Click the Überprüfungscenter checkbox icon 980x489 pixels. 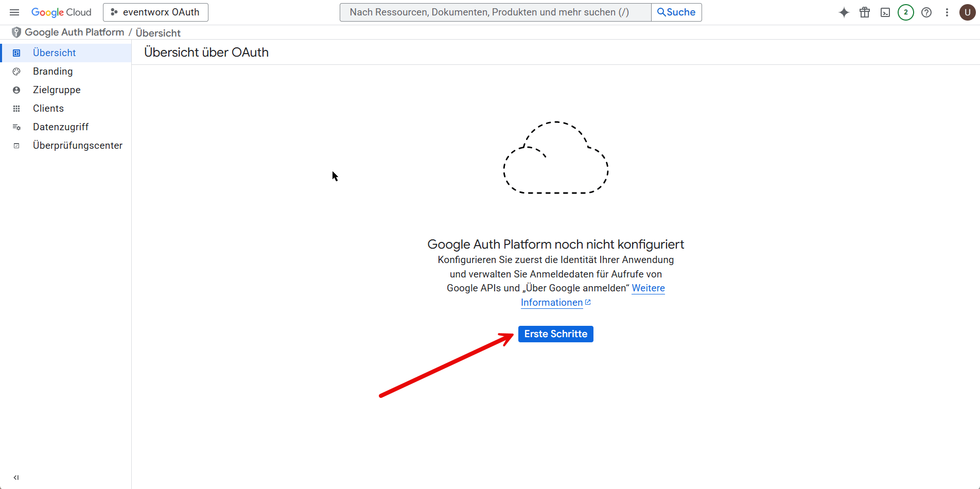point(16,146)
